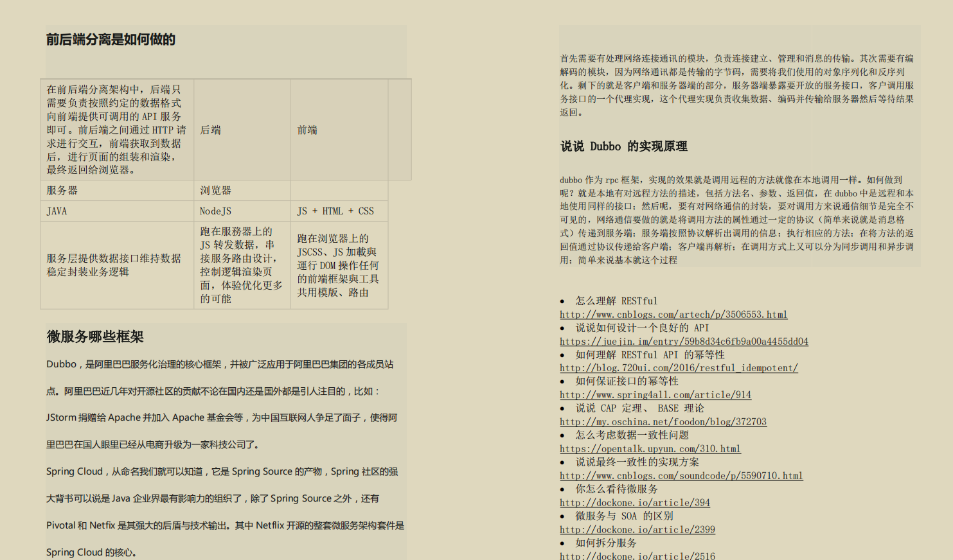Click paragraph line starting Dubbo，是阿里巴巴服务化治理
953x560 pixels.
[220, 364]
